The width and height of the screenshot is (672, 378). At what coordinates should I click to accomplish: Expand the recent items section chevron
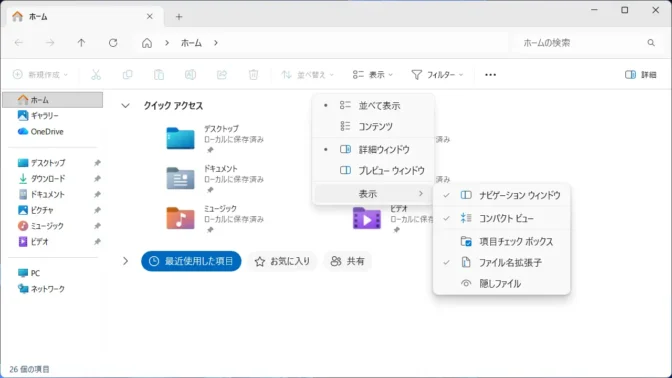pos(125,261)
